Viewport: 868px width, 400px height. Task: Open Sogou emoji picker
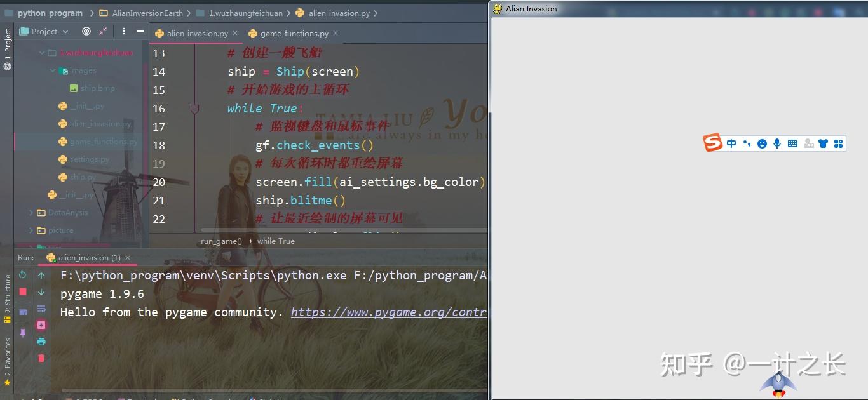pyautogui.click(x=762, y=143)
